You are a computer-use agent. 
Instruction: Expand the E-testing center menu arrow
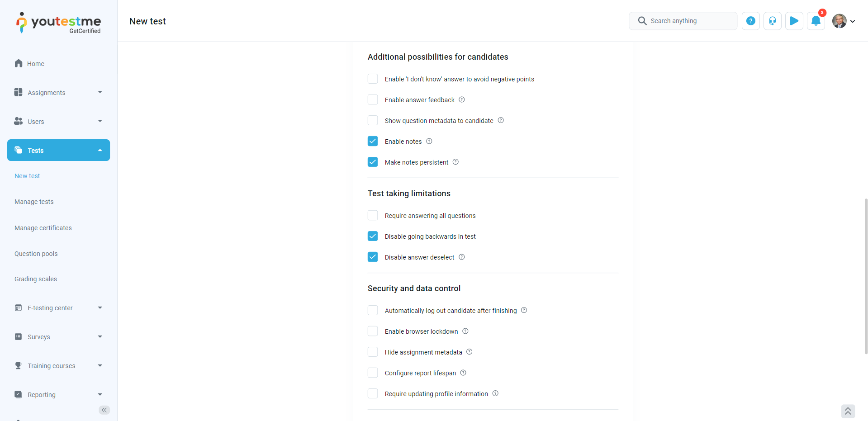pos(100,307)
